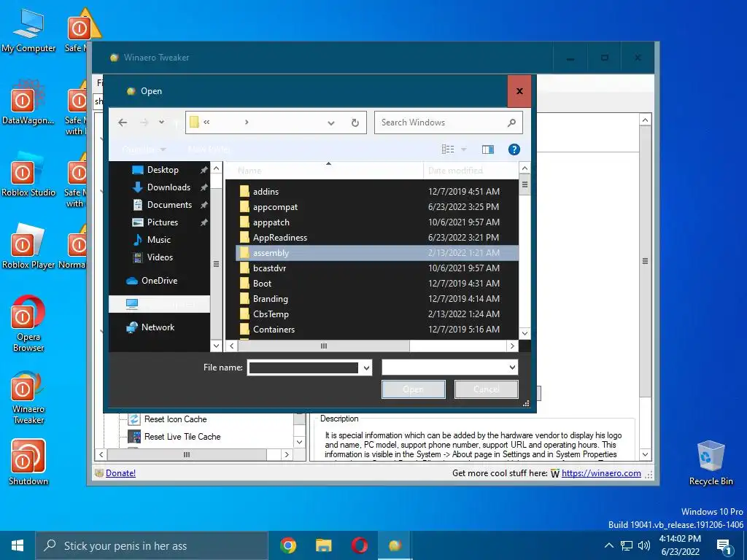747x560 pixels.
Task: Open File Explorer from taskbar
Action: point(324,545)
